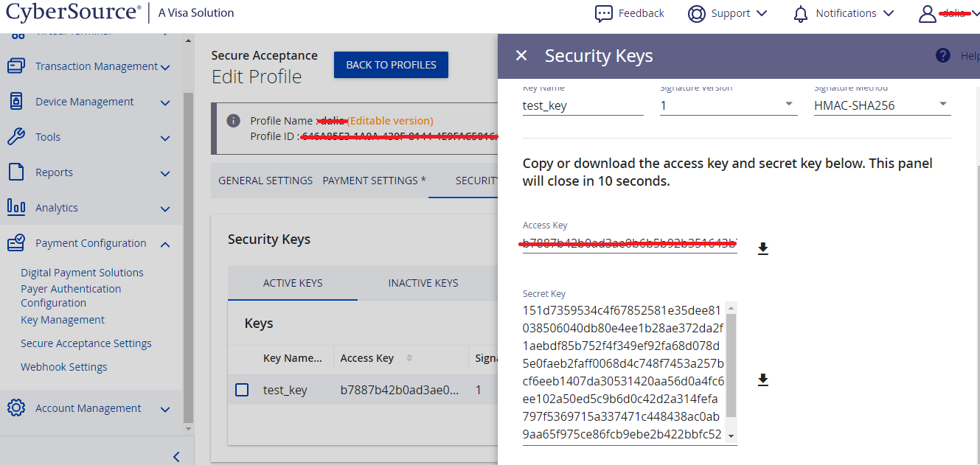The width and height of the screenshot is (980, 465).
Task: Expand the Analytics menu
Action: pos(165,209)
